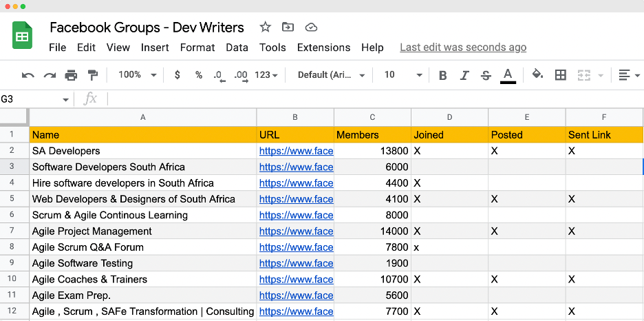Open the Google Sheets home icon
This screenshot has width=644, height=321.
[x=22, y=35]
